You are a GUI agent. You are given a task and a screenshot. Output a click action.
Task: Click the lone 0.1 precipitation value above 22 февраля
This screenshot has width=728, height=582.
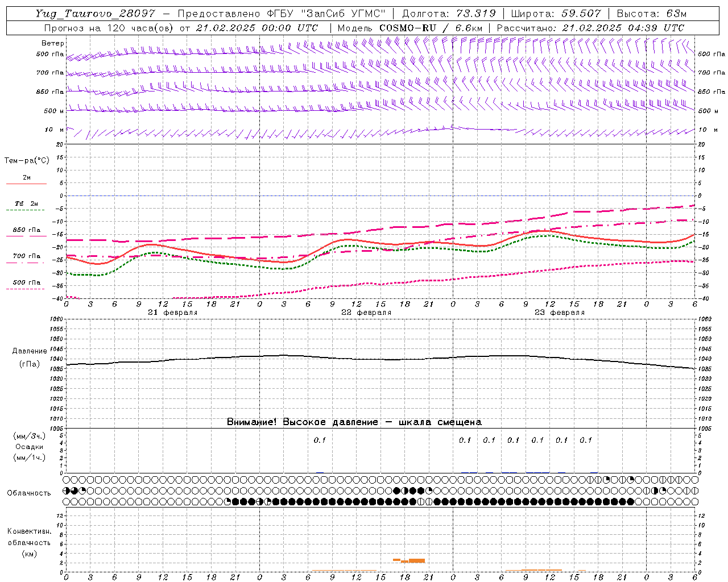click(320, 440)
